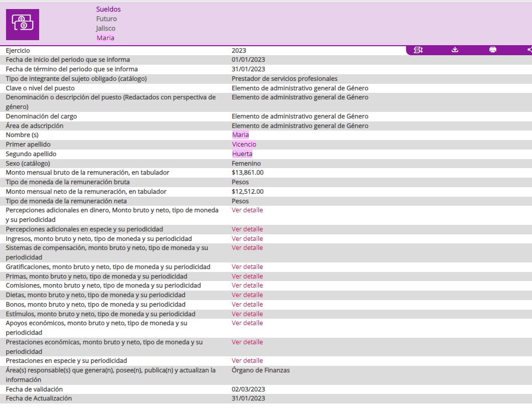View details for Gratificaciones row

click(247, 267)
